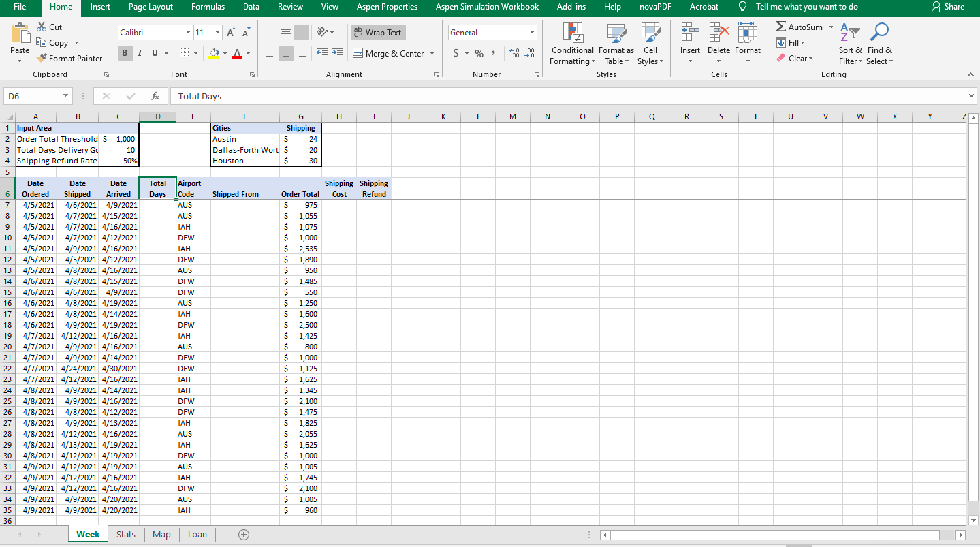This screenshot has width=980, height=547.
Task: Toggle bold formatting
Action: [x=125, y=52]
